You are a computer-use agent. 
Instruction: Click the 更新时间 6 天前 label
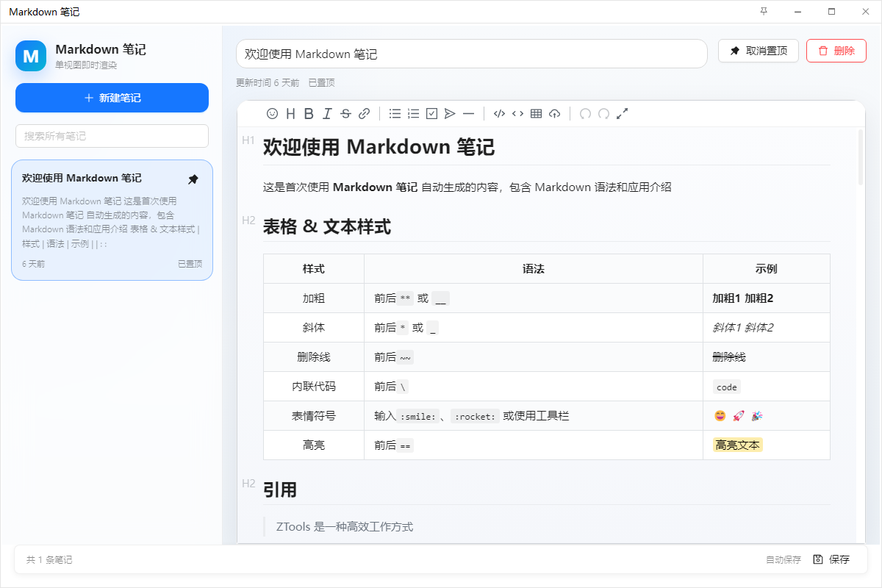pos(268,83)
